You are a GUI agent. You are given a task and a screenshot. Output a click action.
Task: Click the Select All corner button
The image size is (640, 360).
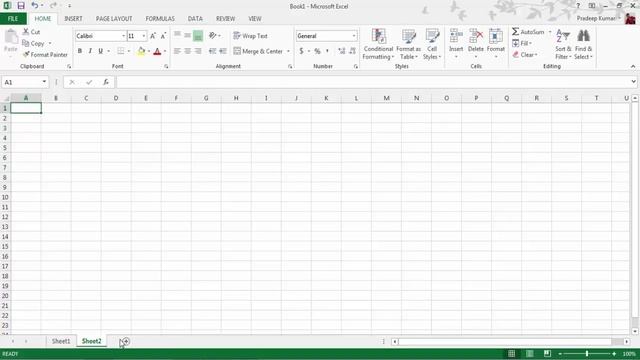click(x=5, y=98)
